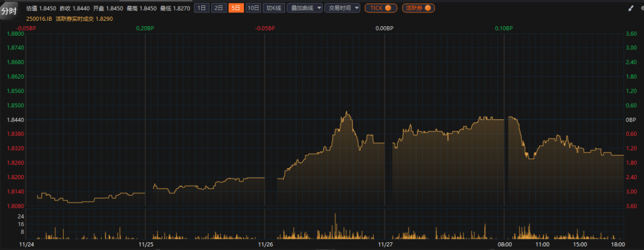Click the green 0.20BP label above chart
644x250 pixels.
[x=144, y=28]
